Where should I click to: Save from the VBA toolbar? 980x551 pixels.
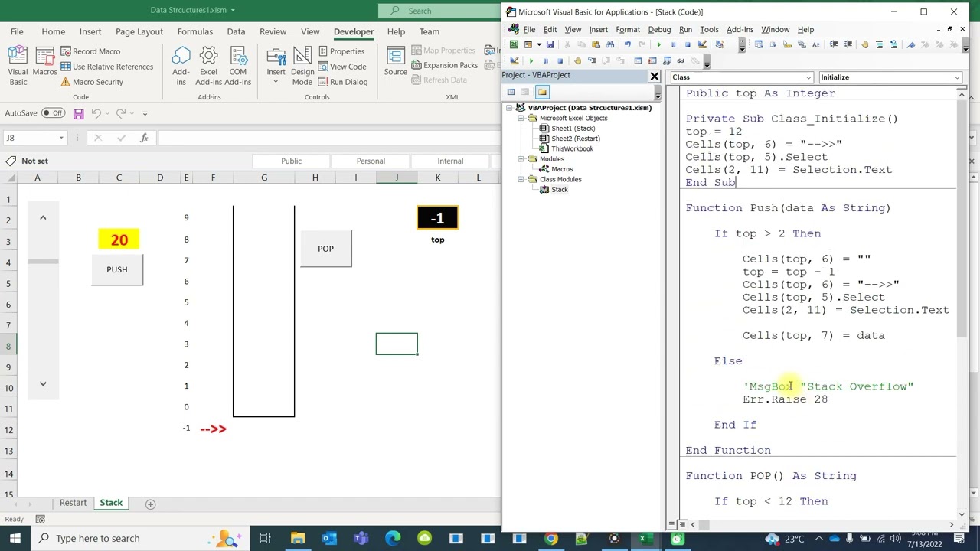[550, 44]
